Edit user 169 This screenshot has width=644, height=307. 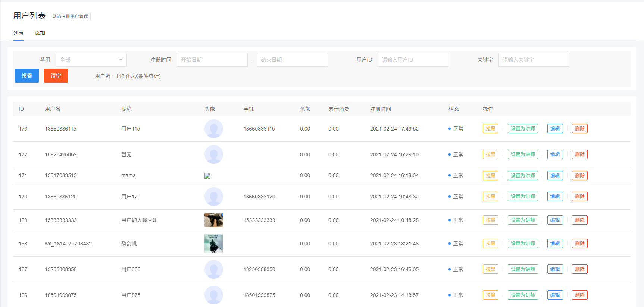pos(555,220)
